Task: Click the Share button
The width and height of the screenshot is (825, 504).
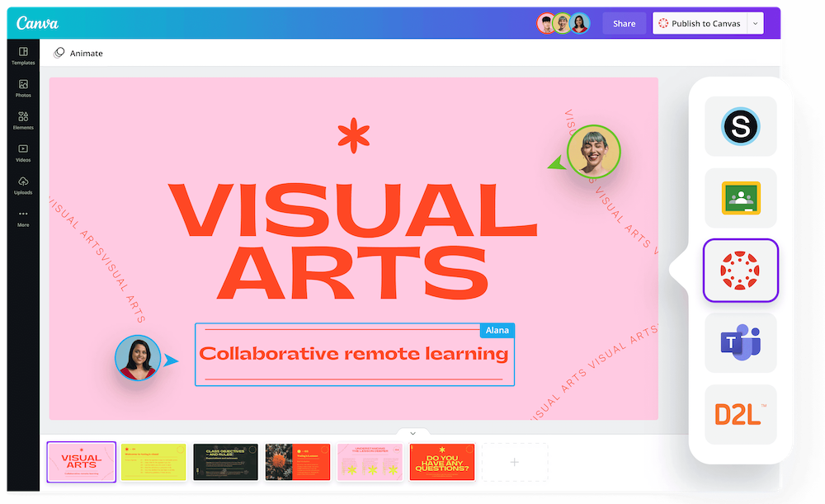Action: 624,24
